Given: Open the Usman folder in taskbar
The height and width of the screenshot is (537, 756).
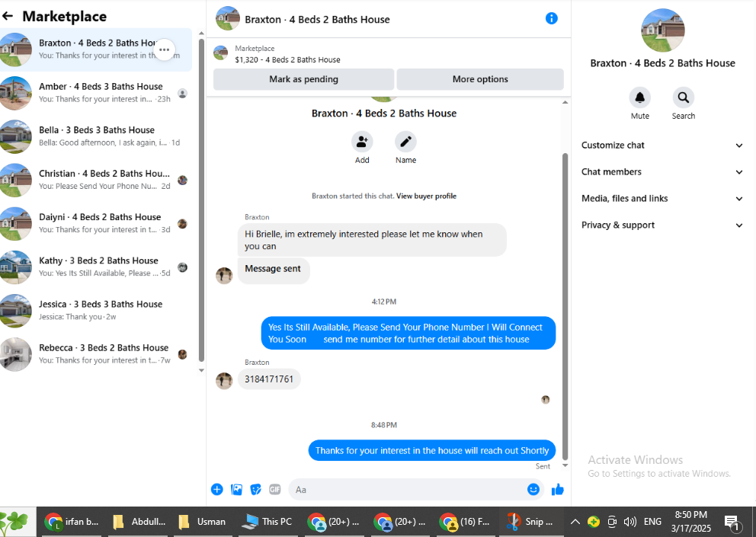Looking at the screenshot, I should click(203, 522).
